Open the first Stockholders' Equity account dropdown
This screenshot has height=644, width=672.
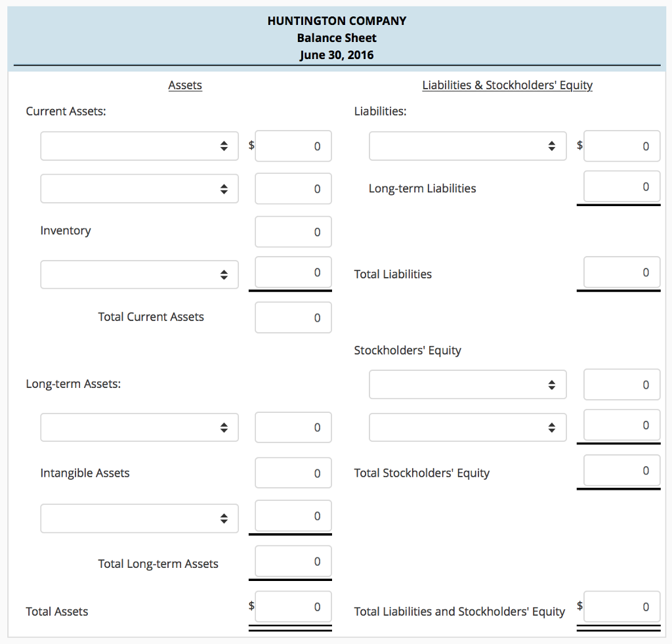point(467,384)
